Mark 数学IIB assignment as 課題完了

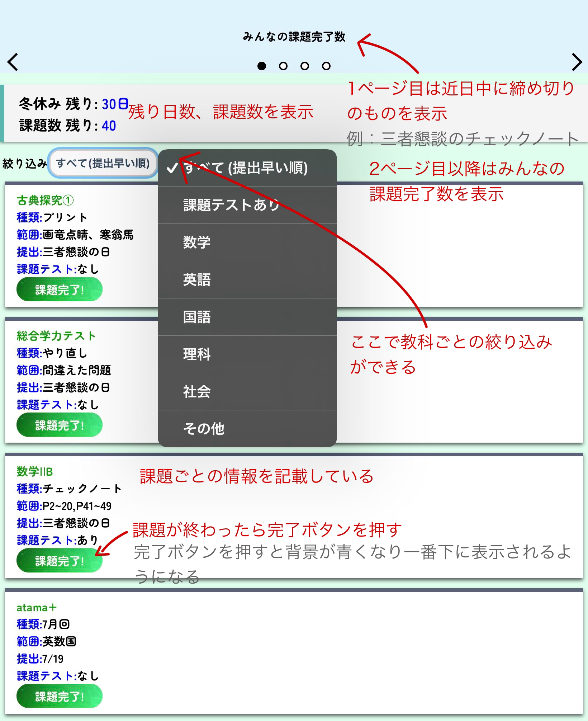[60, 561]
